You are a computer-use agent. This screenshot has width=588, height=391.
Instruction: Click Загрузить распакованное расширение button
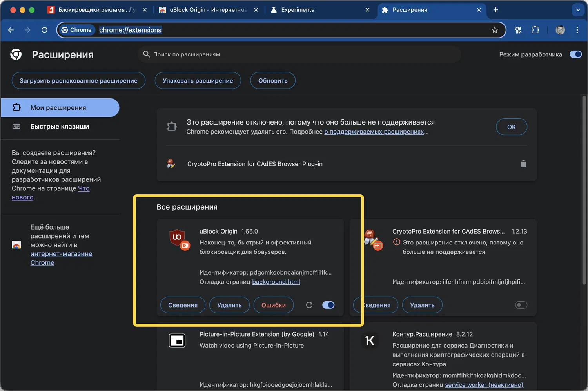[x=78, y=81]
